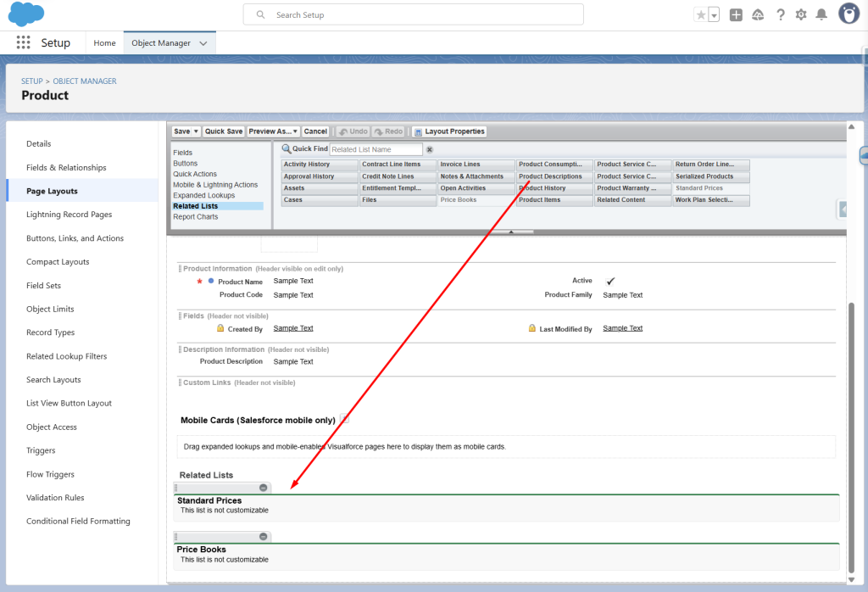Focus the Search Setup field

point(413,14)
